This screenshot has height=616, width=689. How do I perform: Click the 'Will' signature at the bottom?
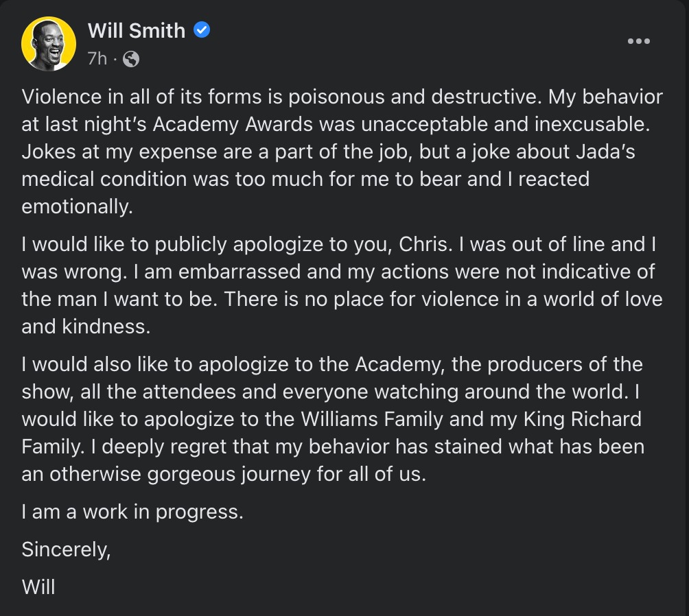(x=38, y=587)
